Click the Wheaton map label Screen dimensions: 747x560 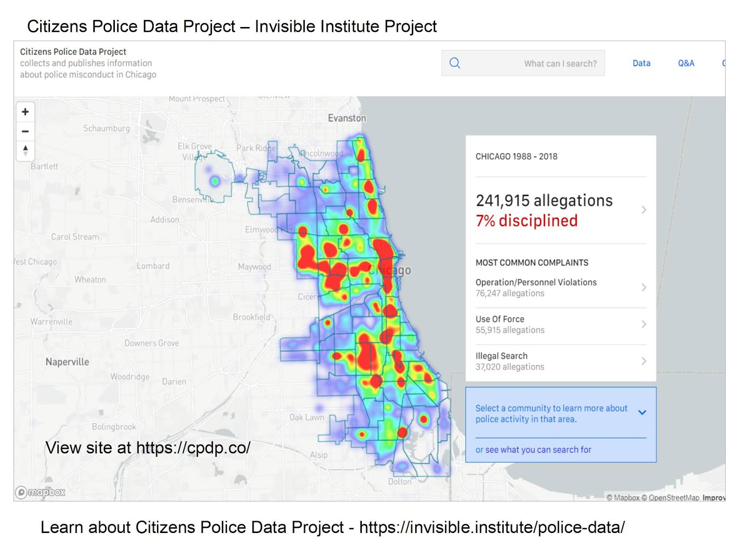tap(90, 280)
